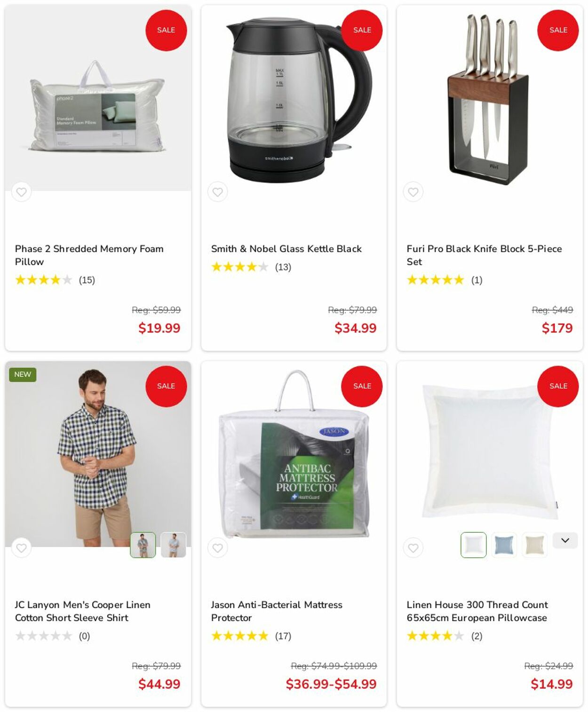The image size is (588, 712).
Task: Click the SALE badge on the kettle
Action: pyautogui.click(x=362, y=30)
